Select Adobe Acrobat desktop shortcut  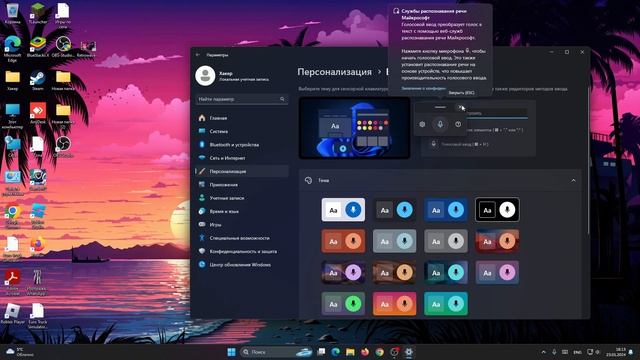[x=12, y=282]
